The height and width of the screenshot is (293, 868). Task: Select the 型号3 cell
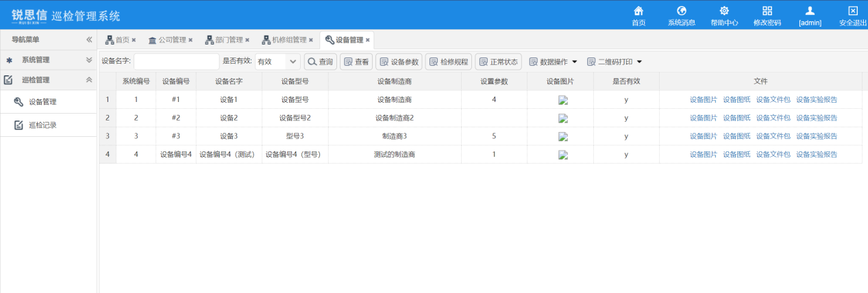[x=295, y=136]
